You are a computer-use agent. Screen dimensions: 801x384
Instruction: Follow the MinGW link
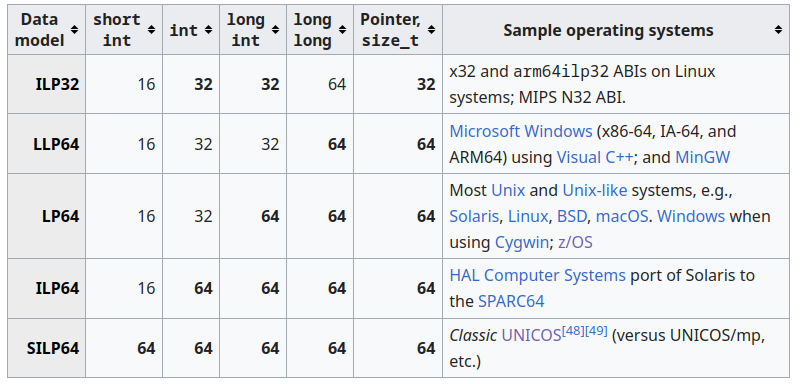coord(702,157)
